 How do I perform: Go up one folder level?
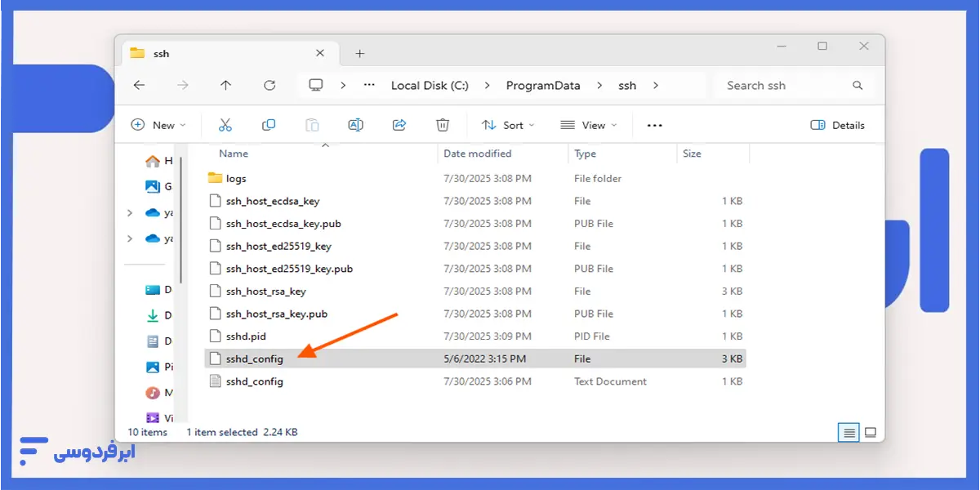click(226, 85)
